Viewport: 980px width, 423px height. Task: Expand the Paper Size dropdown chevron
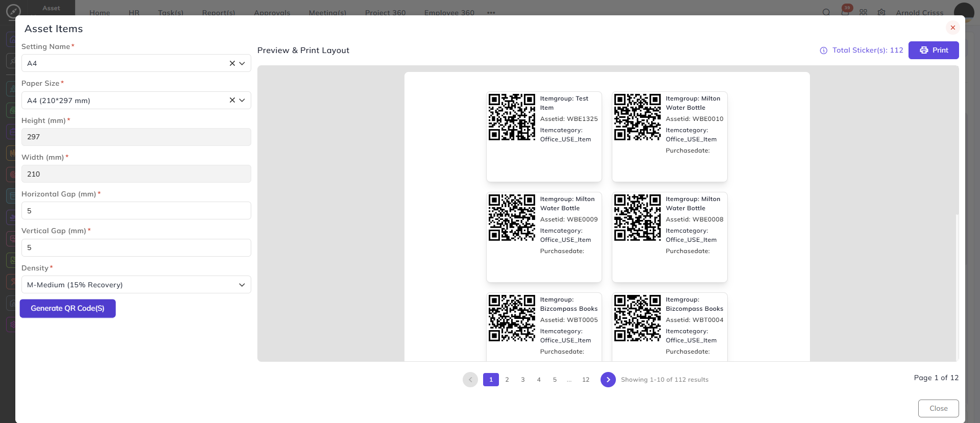tap(242, 100)
